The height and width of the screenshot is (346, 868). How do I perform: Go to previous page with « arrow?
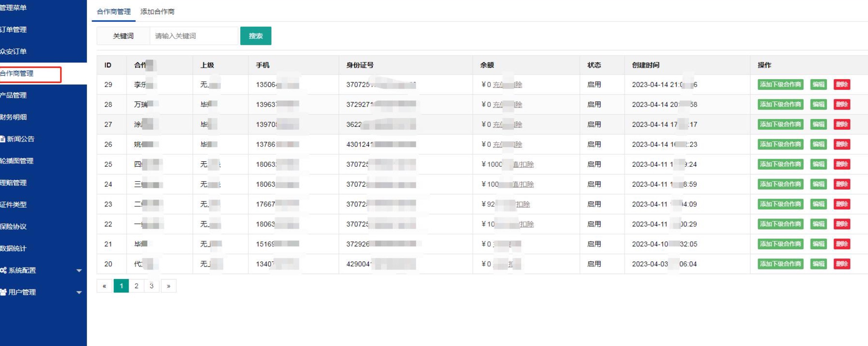(105, 286)
